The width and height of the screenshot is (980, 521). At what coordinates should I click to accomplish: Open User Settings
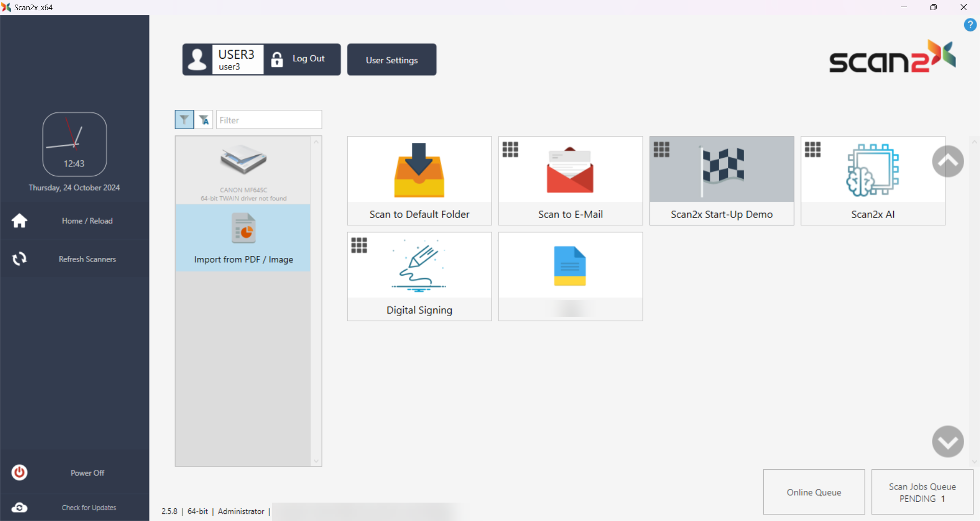point(391,60)
